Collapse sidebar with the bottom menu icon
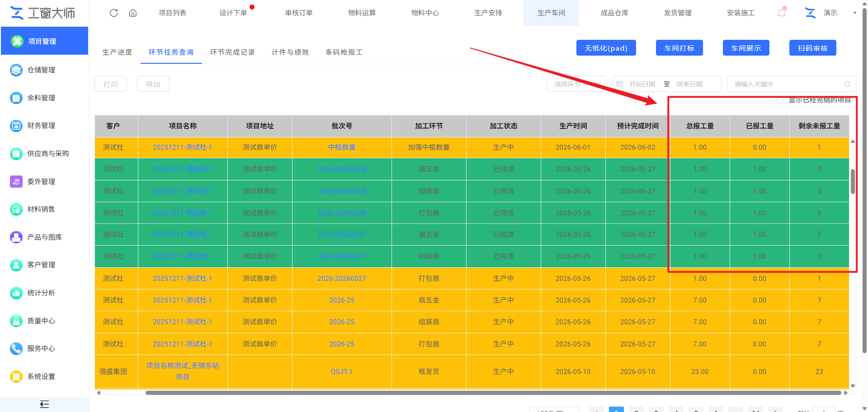The image size is (868, 412). [44, 404]
